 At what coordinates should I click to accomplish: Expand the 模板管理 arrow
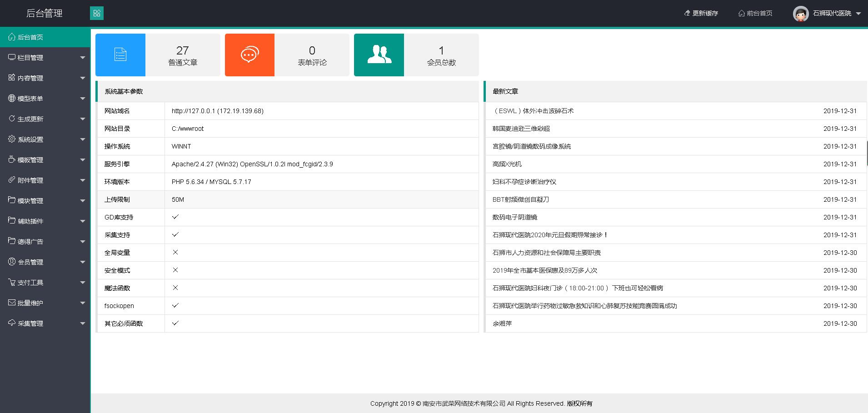82,160
